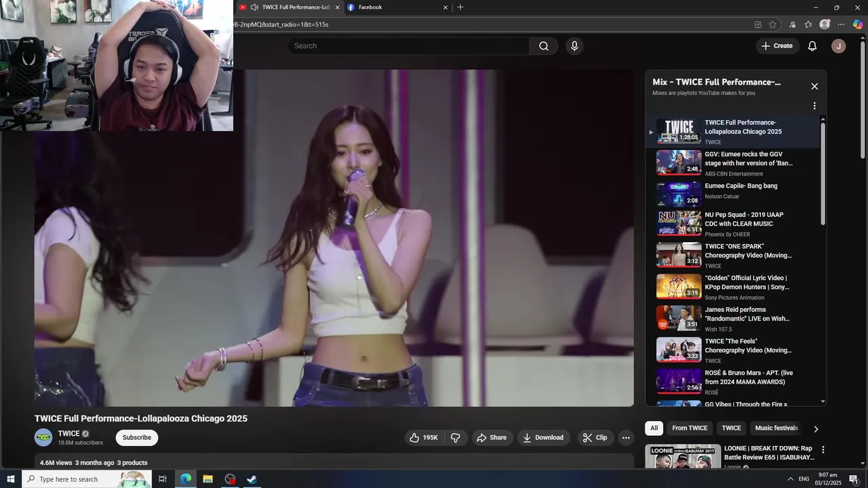
Task: Open Copilot sidebar icon
Action: 858,24
